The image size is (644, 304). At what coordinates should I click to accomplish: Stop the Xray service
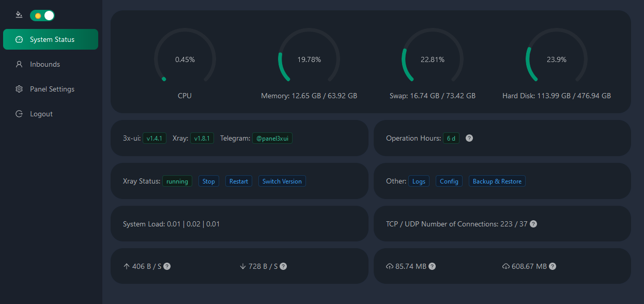(x=208, y=181)
